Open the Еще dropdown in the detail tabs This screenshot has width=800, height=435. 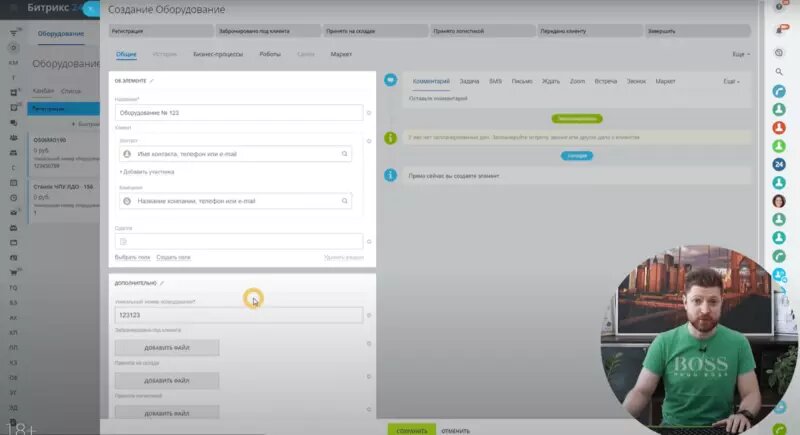[x=741, y=54]
